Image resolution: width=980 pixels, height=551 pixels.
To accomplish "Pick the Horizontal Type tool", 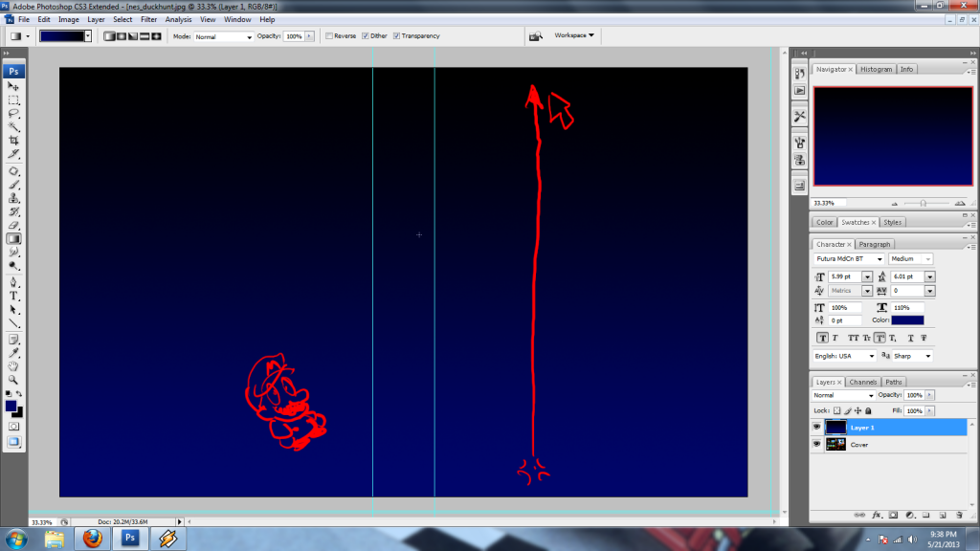I will point(13,296).
